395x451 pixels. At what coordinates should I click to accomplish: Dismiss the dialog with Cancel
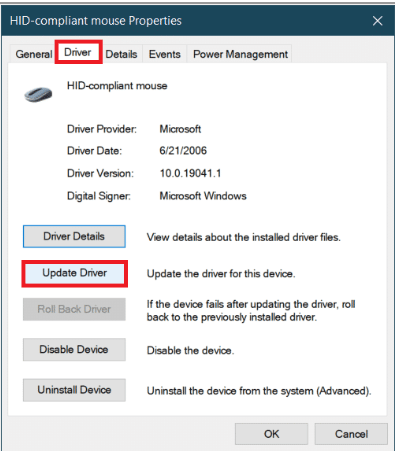[351, 434]
